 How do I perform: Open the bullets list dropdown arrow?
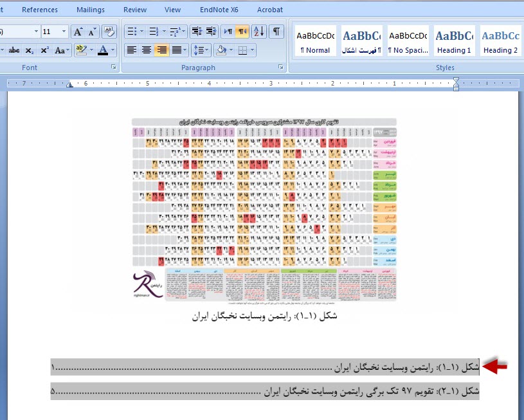coord(142,32)
